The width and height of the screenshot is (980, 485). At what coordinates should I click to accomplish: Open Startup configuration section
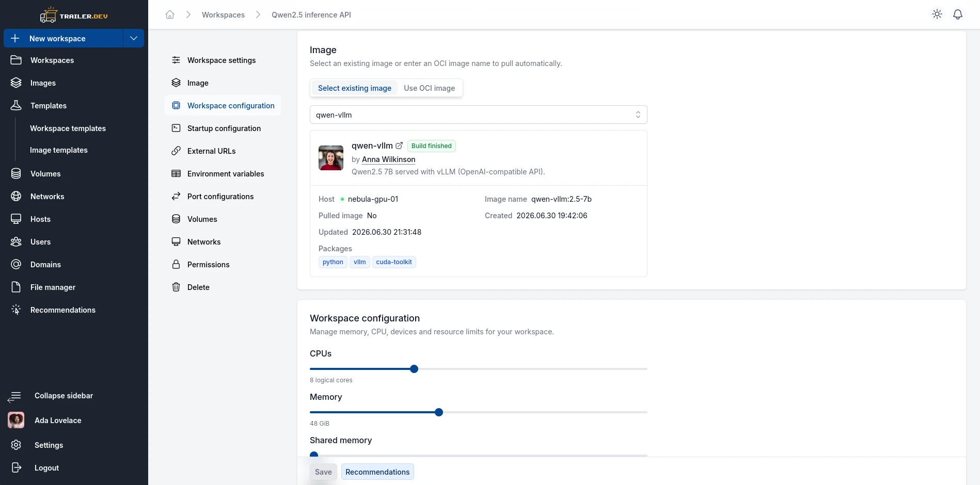coord(223,128)
